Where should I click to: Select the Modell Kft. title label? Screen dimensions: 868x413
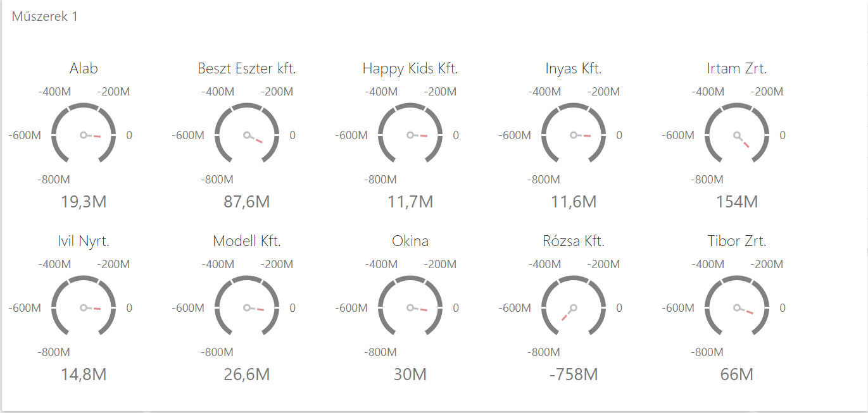[247, 241]
